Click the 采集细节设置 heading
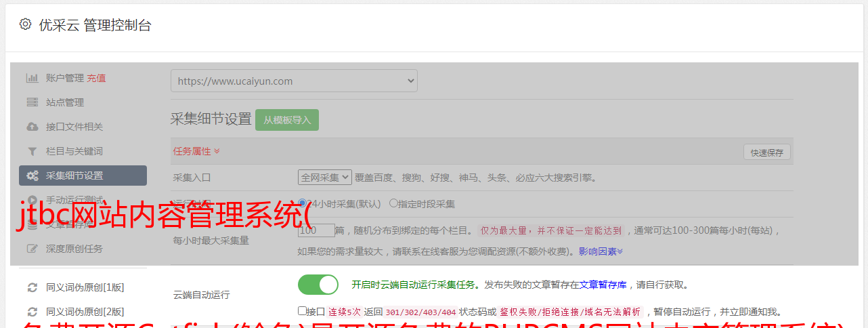This screenshot has width=868, height=328. click(x=211, y=119)
